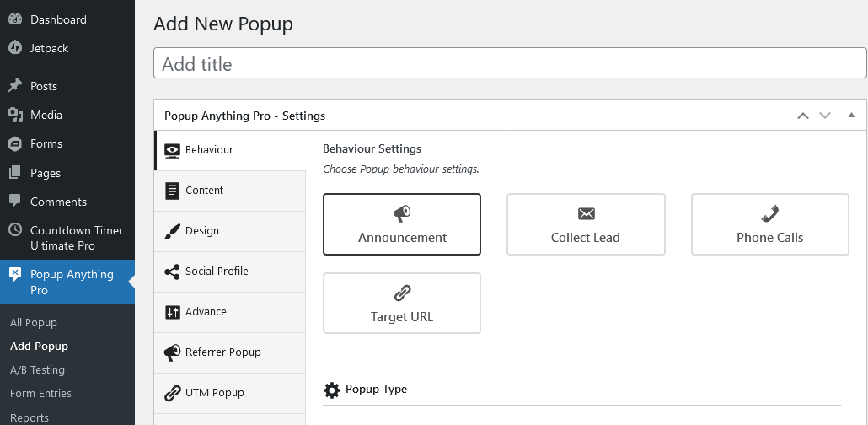Click the 'Add New Popup' page heading

[223, 24]
